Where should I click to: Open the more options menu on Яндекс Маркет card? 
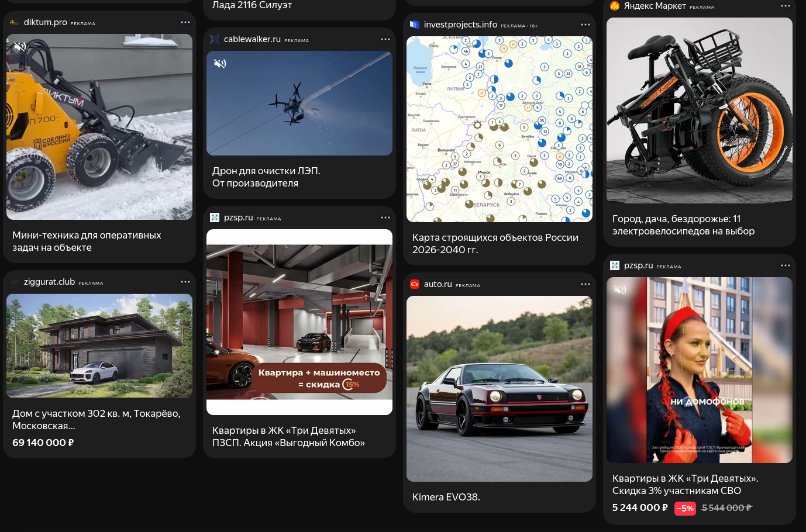[x=786, y=6]
